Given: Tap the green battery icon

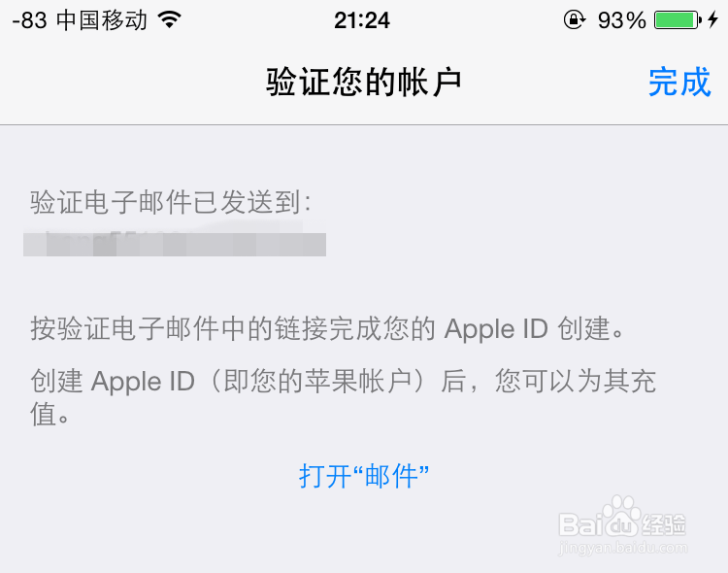Looking at the screenshot, I should (x=678, y=20).
